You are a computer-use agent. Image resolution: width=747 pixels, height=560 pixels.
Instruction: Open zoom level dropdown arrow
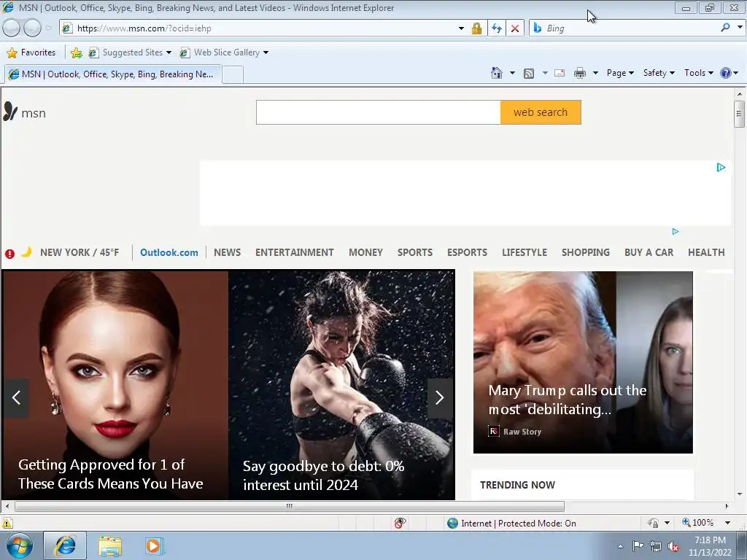[x=727, y=523]
